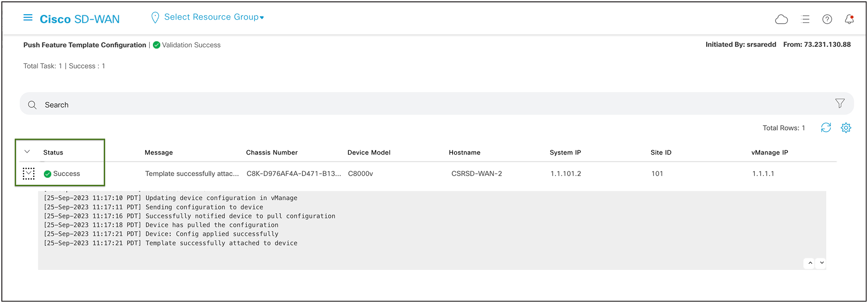The width and height of the screenshot is (868, 303).
Task: Click the green Success status icon
Action: pyautogui.click(x=47, y=174)
